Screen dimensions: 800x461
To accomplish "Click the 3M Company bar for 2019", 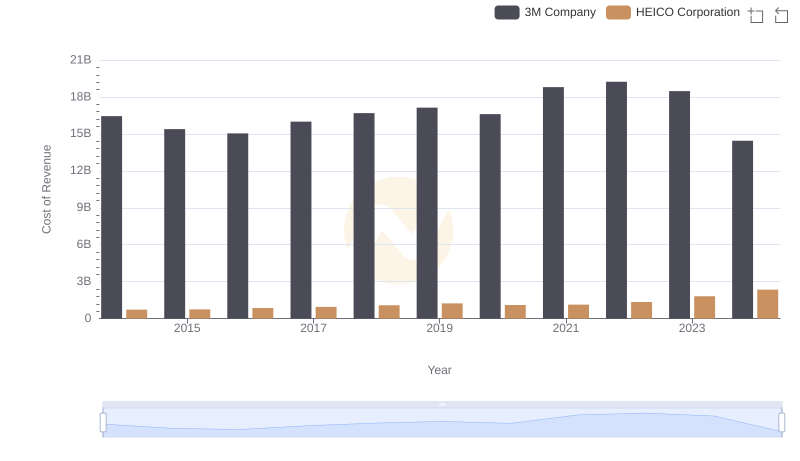I will coord(427,213).
